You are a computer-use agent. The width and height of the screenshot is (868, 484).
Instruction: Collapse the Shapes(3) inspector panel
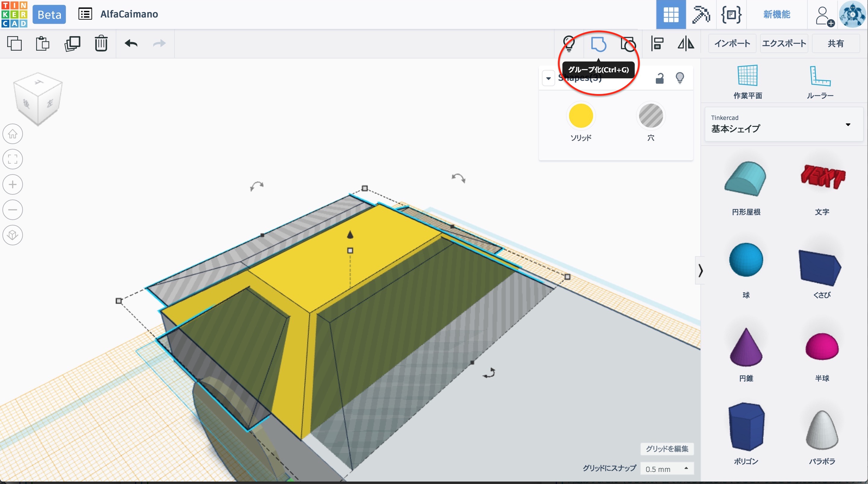tap(549, 78)
